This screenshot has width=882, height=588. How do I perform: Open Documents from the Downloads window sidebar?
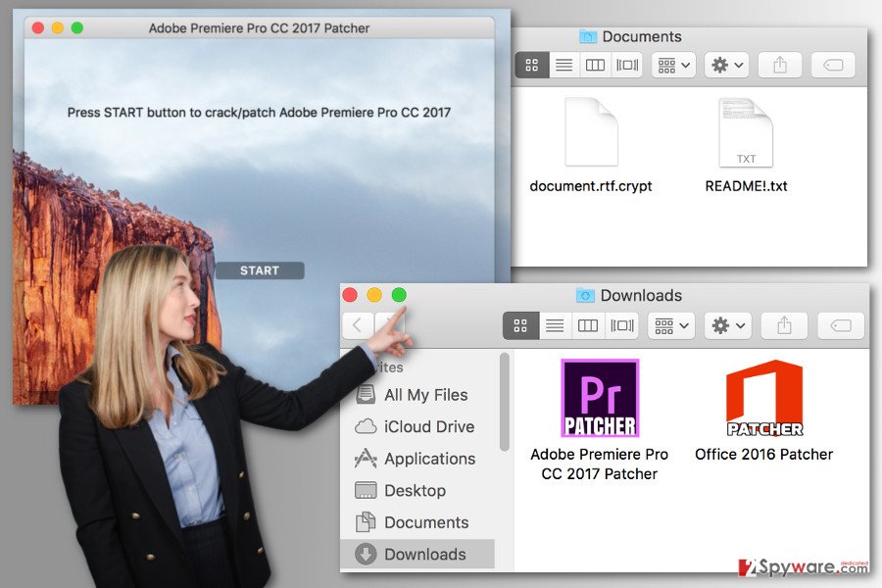coord(417,522)
